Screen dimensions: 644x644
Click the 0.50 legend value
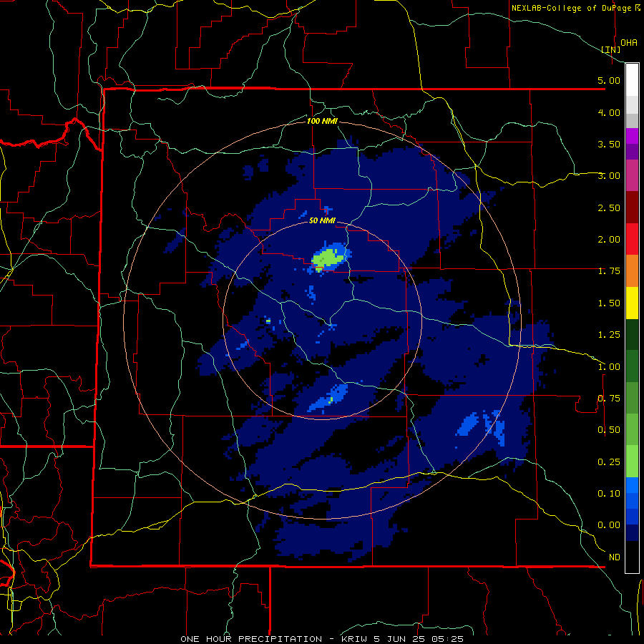(609, 430)
